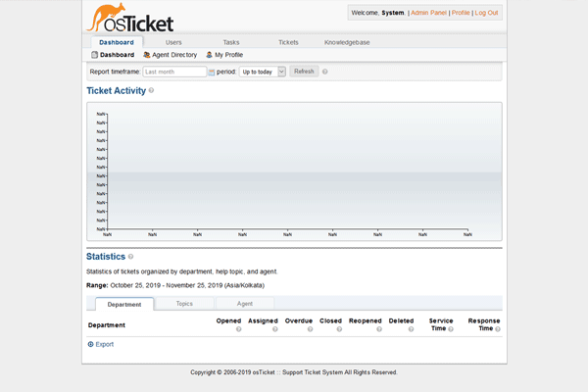Click the Export link
This screenshot has width=588, height=392.
click(x=104, y=344)
